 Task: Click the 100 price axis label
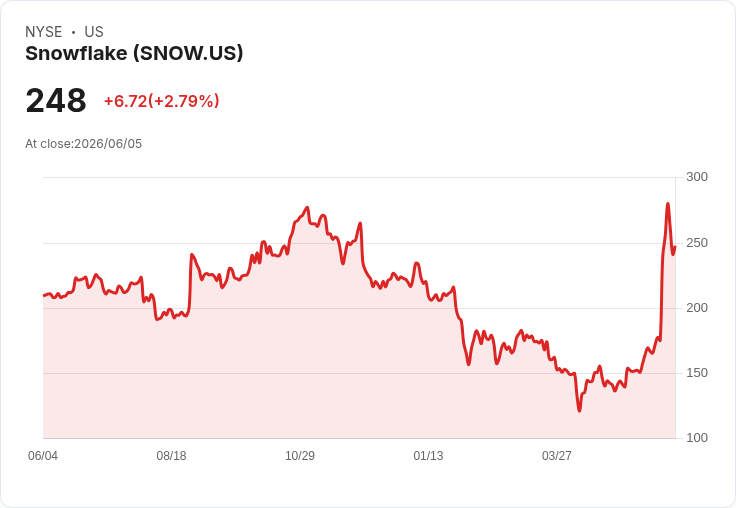(697, 438)
